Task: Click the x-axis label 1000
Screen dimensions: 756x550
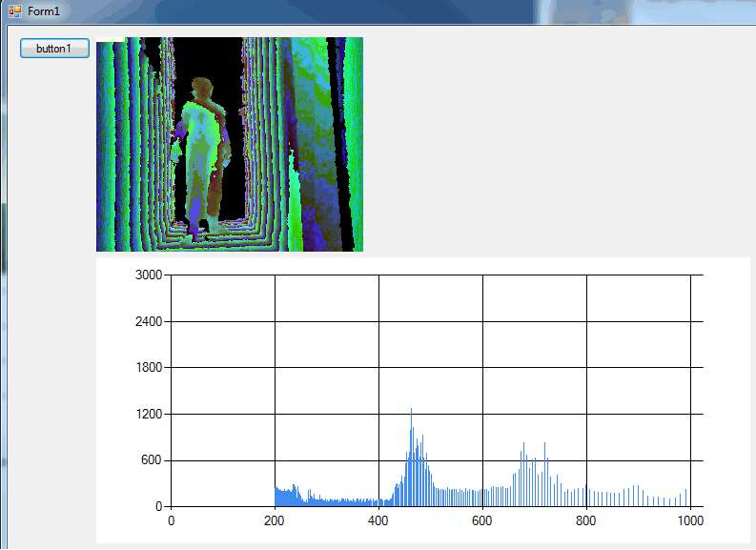Action: coord(690,521)
